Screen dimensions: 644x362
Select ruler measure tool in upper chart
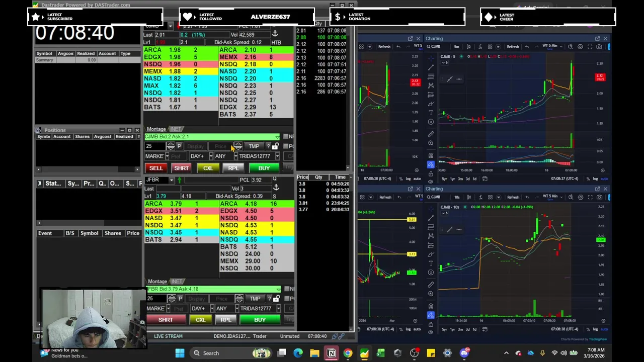(431, 134)
